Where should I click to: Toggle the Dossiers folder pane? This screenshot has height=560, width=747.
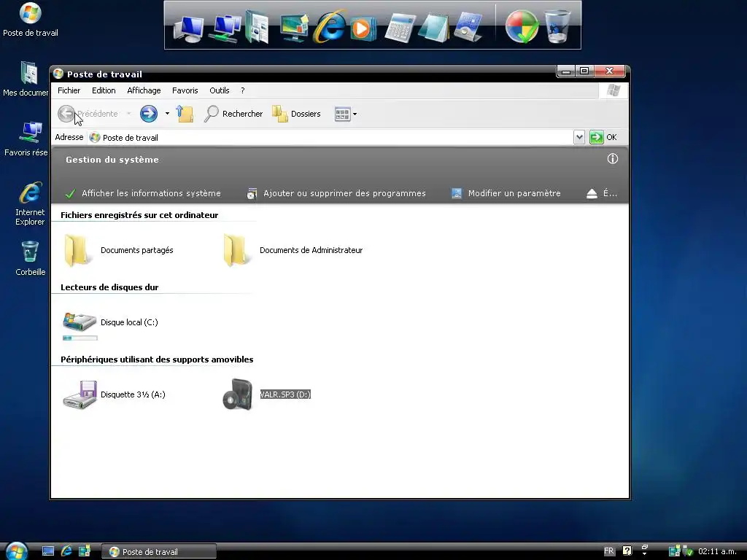pyautogui.click(x=296, y=114)
